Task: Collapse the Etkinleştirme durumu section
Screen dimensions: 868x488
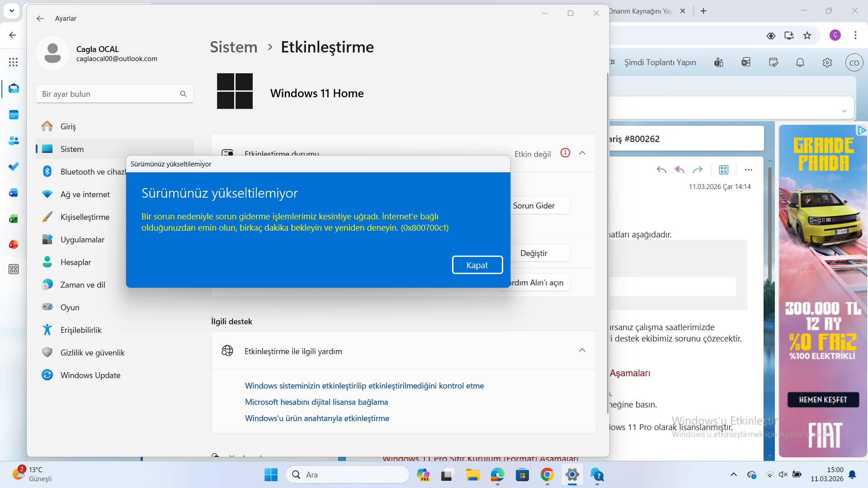Action: pos(582,153)
